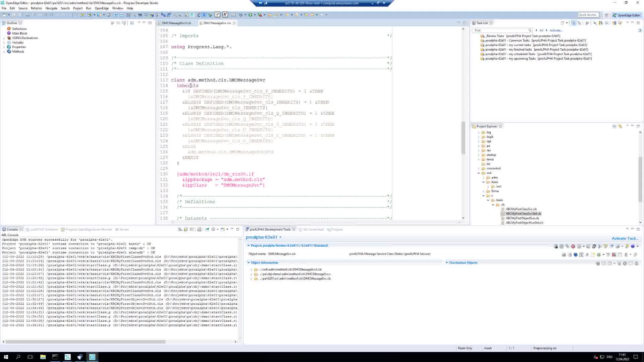
Task: Click the Find field in Task List
Action: (x=502, y=31)
